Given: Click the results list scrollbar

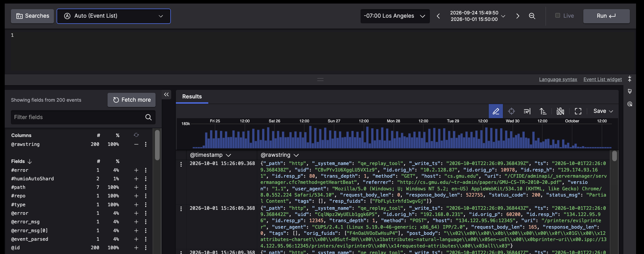Looking at the screenshot, I should (x=614, y=156).
